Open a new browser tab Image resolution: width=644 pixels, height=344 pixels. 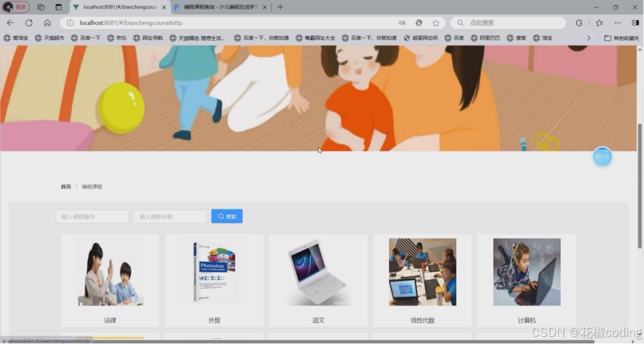click(281, 8)
